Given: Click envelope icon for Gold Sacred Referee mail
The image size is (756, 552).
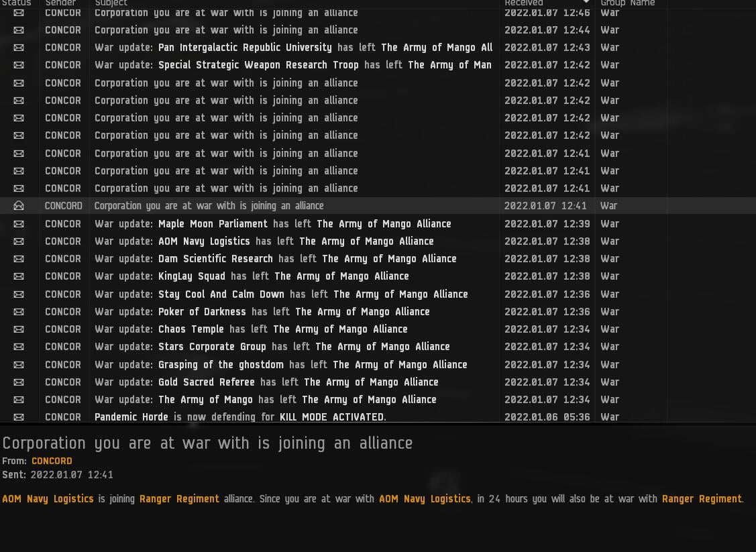Looking at the screenshot, I should (x=19, y=382).
